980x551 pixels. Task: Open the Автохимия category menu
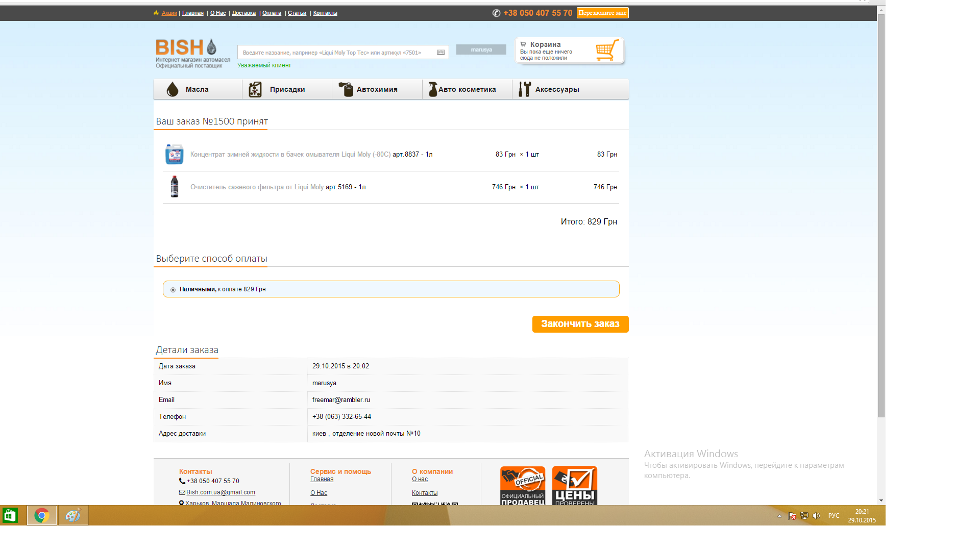coord(377,89)
